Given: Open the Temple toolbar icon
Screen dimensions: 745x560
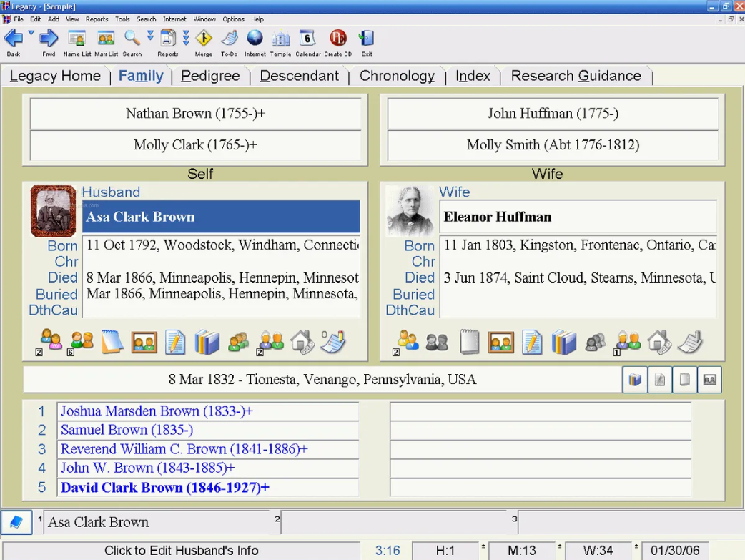Looking at the screenshot, I should (x=281, y=39).
